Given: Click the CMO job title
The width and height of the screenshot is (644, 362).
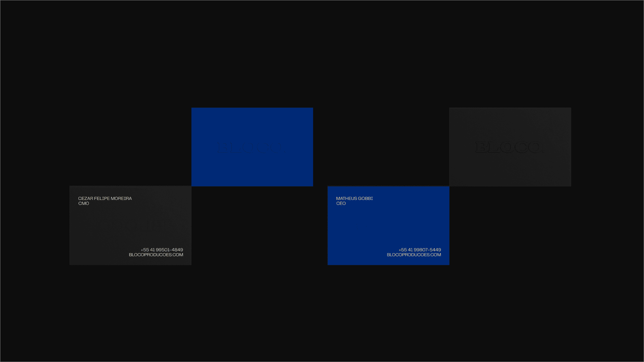Looking at the screenshot, I should click(83, 204).
